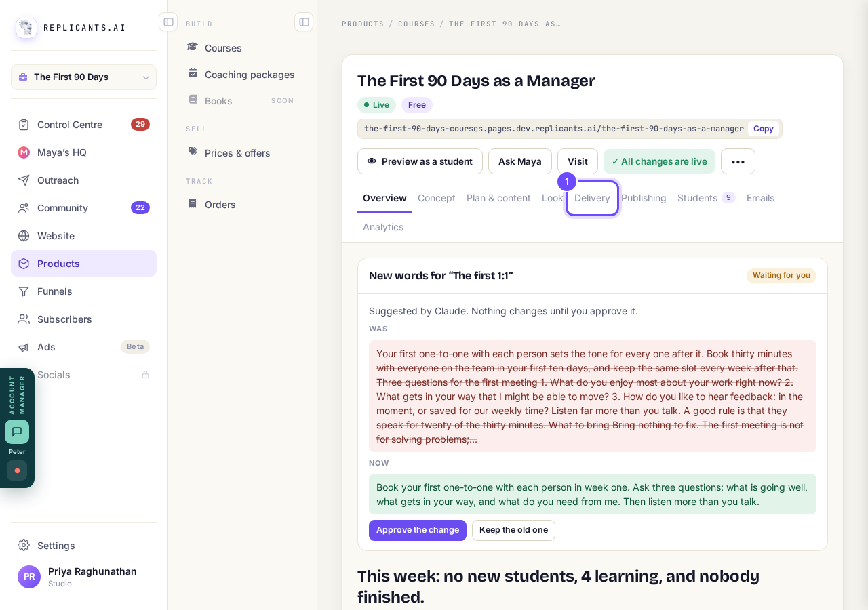The width and height of the screenshot is (868, 610).
Task: Select Products in the left sidebar
Action: coord(83,264)
